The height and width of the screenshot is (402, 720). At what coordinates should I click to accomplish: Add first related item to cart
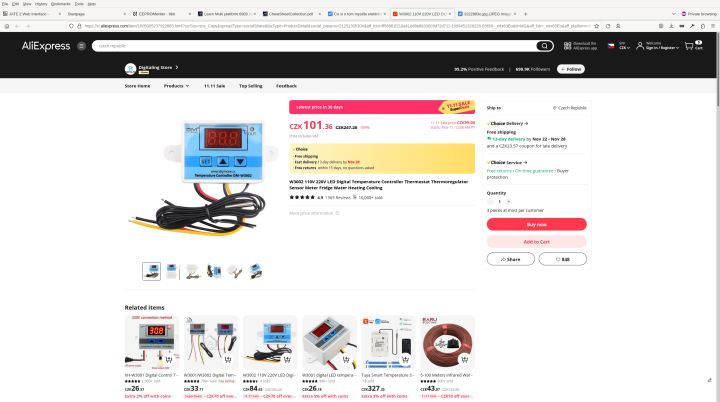click(169, 359)
